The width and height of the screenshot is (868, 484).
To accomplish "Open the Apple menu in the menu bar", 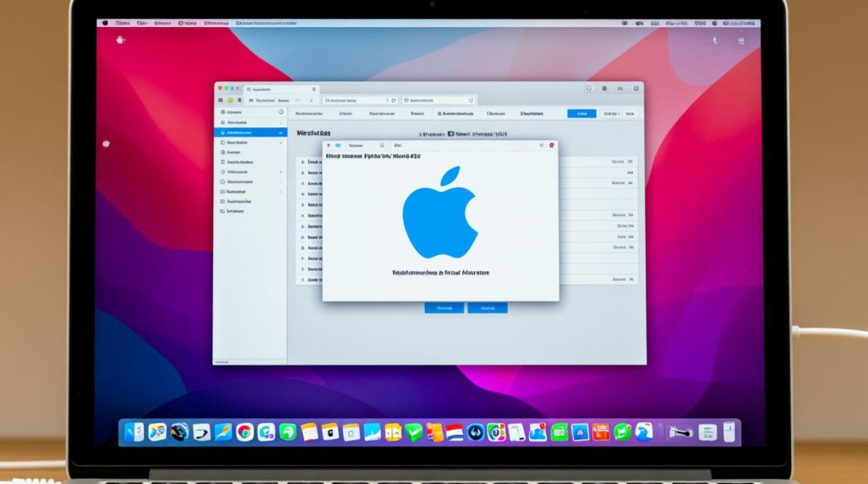I will pos(105,23).
